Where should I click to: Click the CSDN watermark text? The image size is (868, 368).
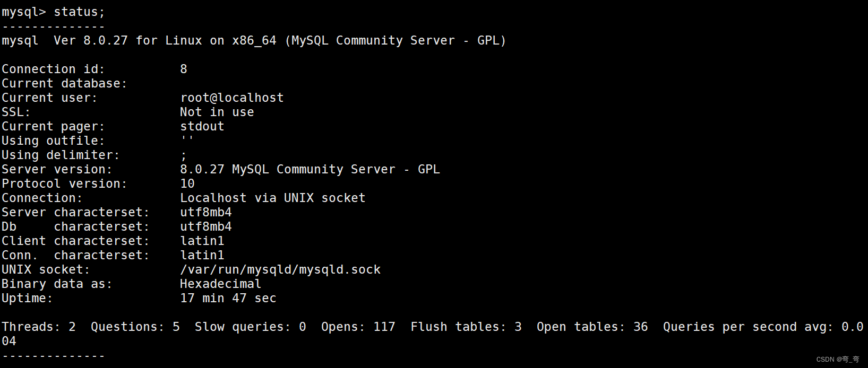pos(837,360)
